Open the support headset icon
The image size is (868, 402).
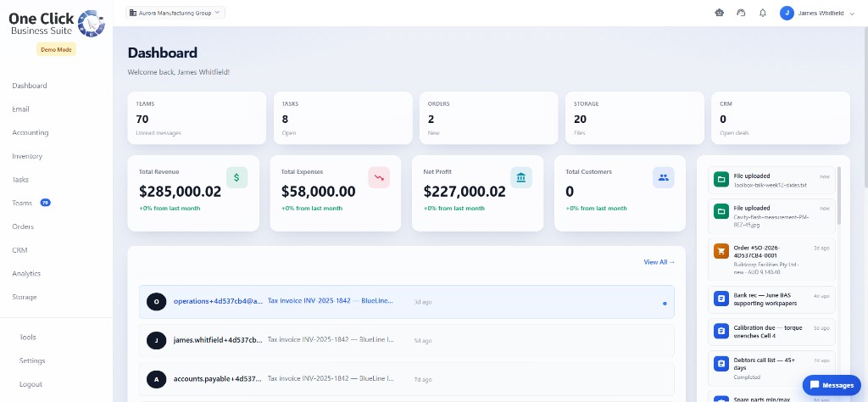[x=741, y=13]
